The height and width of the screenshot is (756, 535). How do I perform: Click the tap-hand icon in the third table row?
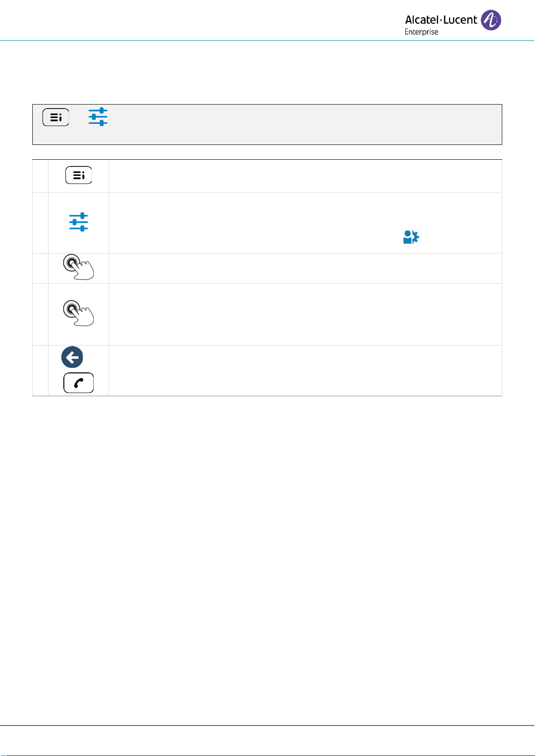coord(79,267)
